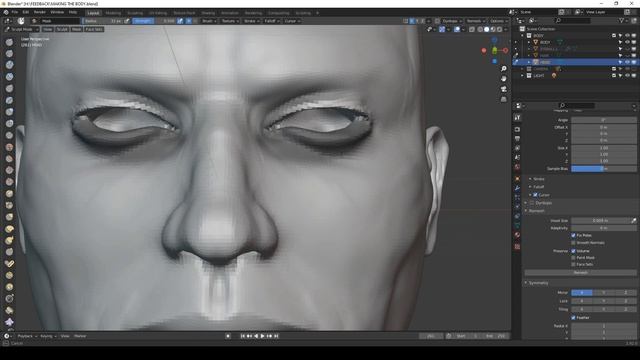The height and width of the screenshot is (360, 640).
Task: Select the Flatten brush tool
Action: point(9,158)
